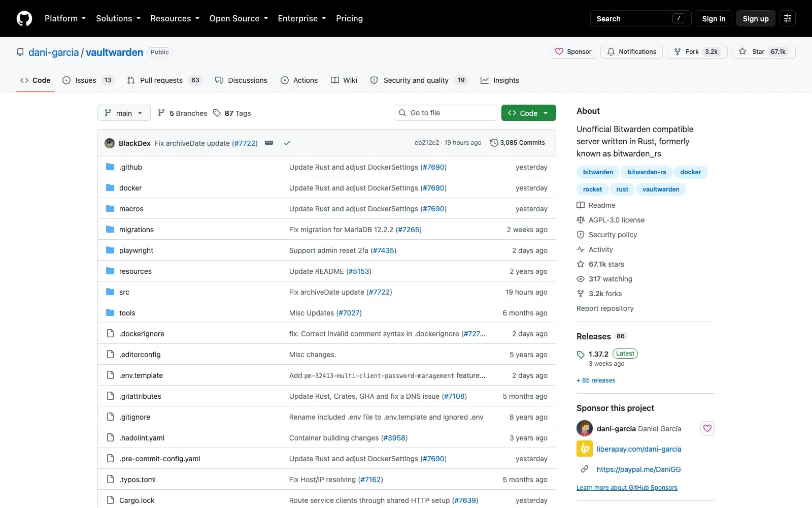The height and width of the screenshot is (508, 812).
Task: Click the history clock icon beside commits
Action: tap(494, 143)
